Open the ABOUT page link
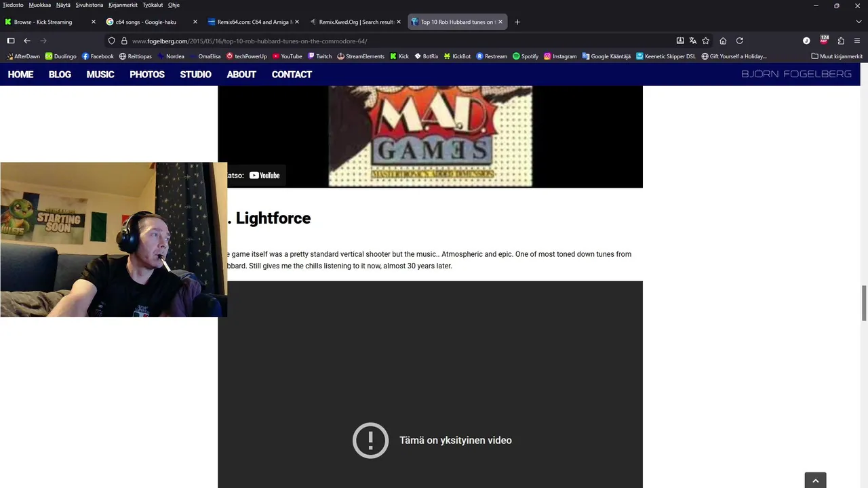This screenshot has width=868, height=488. point(241,75)
